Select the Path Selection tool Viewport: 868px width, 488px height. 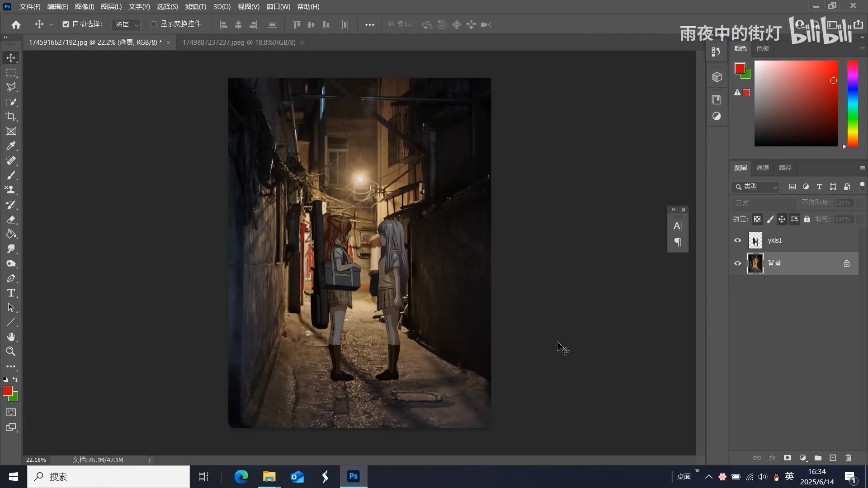(x=11, y=308)
